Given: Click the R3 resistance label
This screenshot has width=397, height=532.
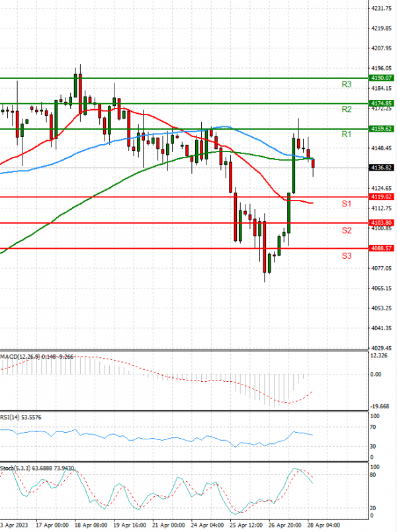Looking at the screenshot, I should click(346, 85).
